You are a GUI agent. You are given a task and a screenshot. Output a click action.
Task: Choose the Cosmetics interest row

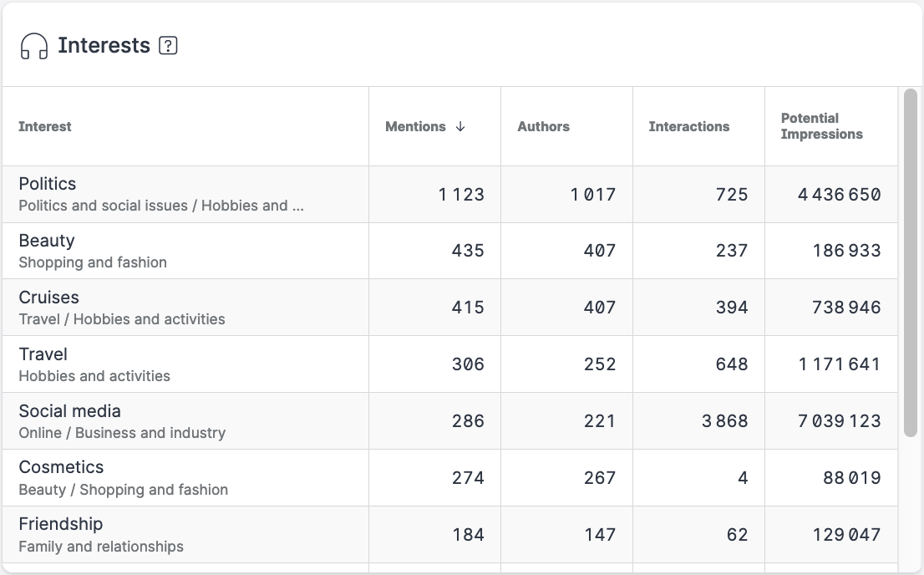(61, 467)
